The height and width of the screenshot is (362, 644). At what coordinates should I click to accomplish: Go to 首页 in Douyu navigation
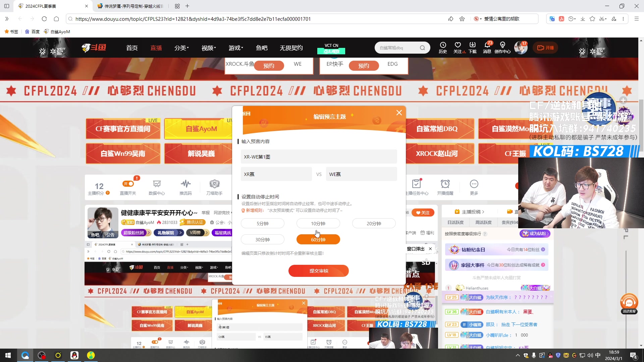[132, 48]
